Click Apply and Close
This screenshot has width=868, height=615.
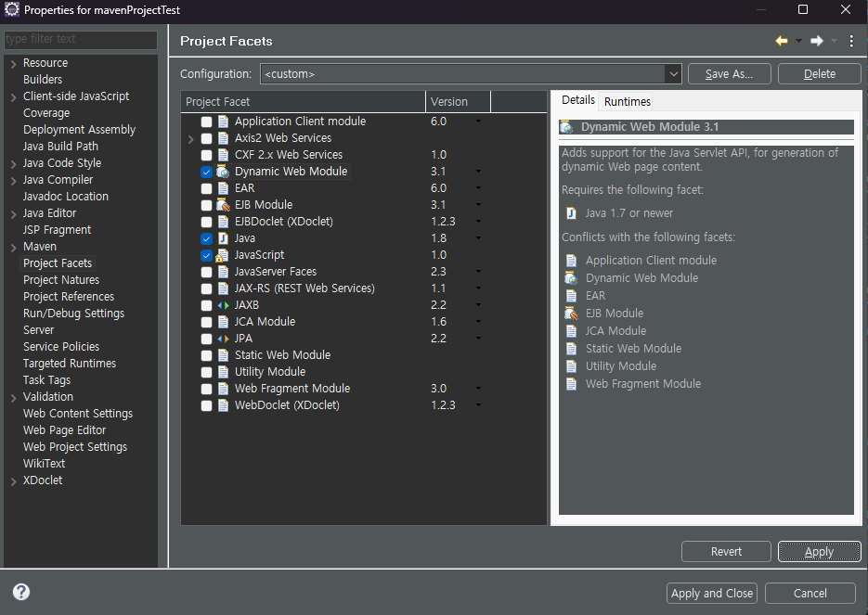coord(712,593)
